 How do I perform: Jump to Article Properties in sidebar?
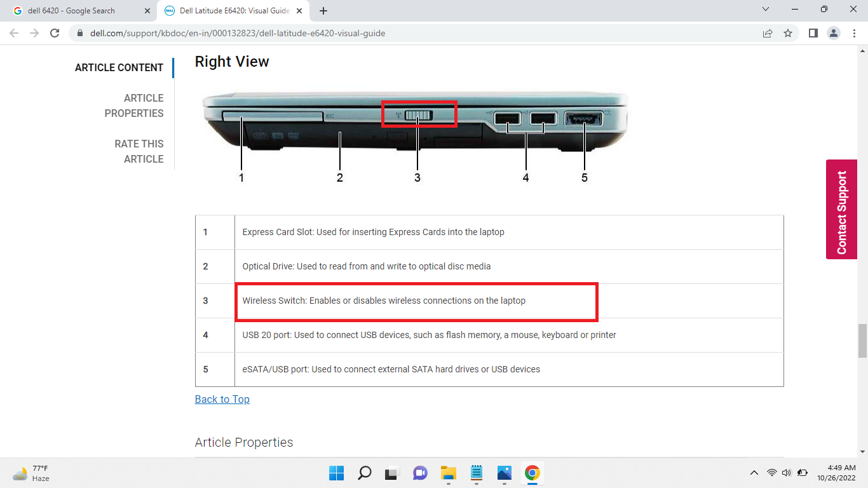tap(134, 105)
